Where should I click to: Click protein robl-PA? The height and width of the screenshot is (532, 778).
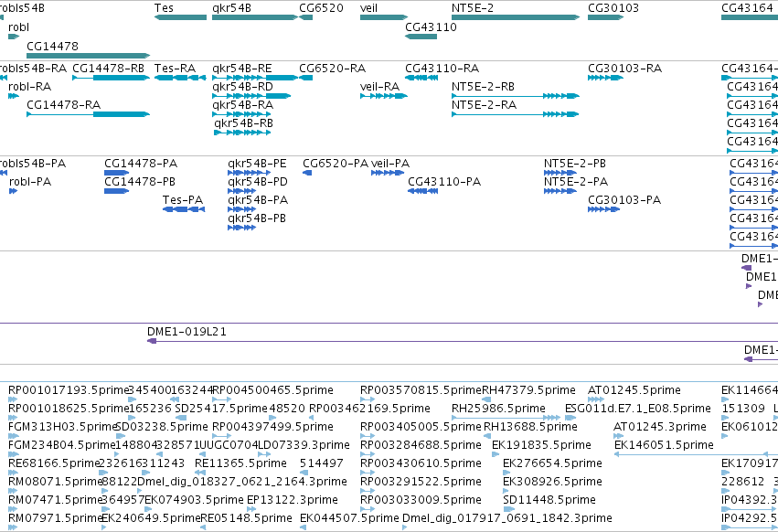(14, 191)
